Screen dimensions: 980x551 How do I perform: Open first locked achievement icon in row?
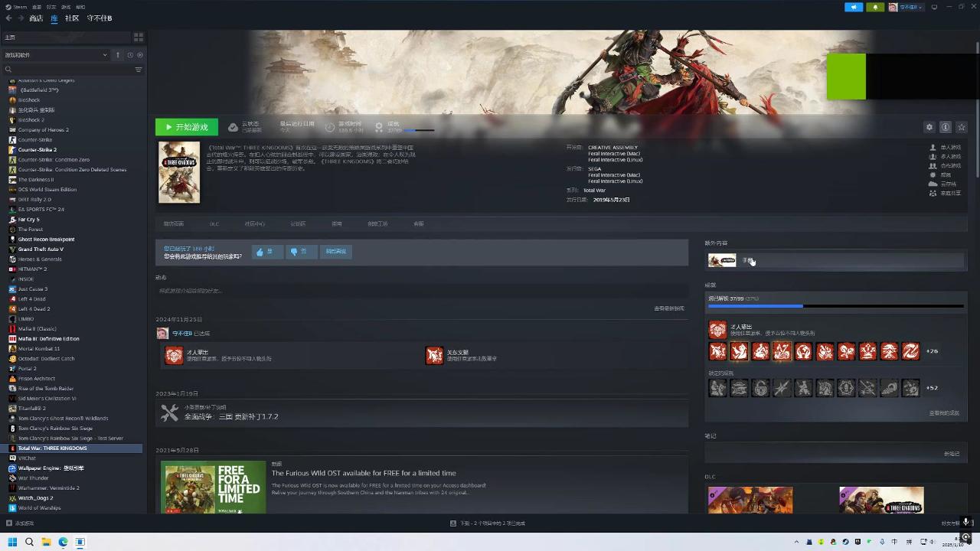point(717,388)
